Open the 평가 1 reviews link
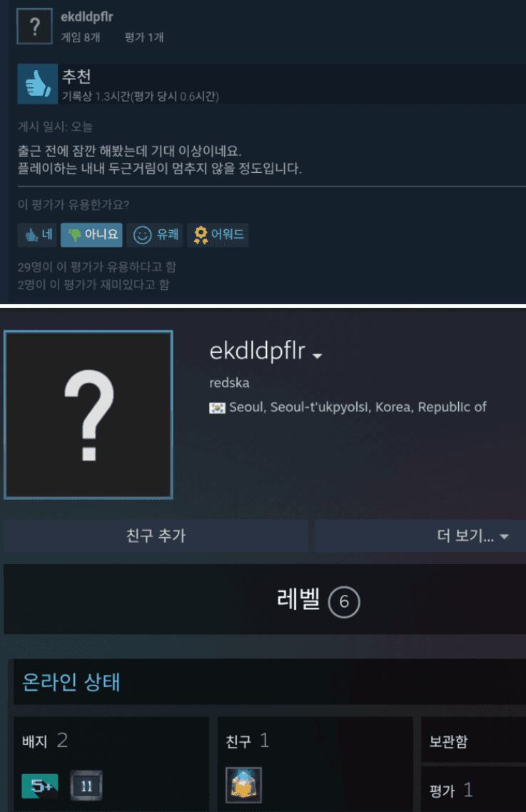Screen dimensions: 526x812 click(450, 791)
